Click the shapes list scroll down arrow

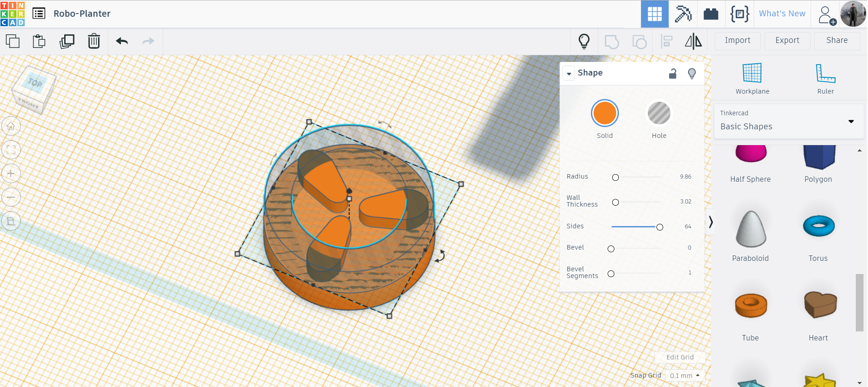coord(859,382)
